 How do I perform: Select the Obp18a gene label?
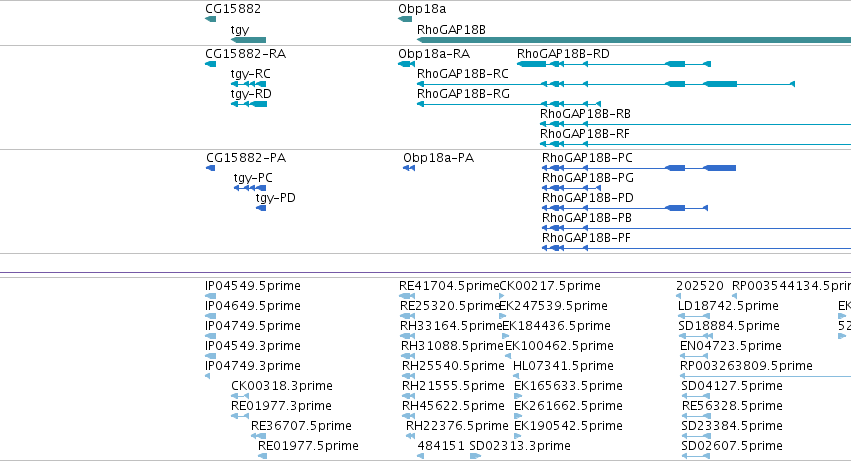pyautogui.click(x=422, y=9)
